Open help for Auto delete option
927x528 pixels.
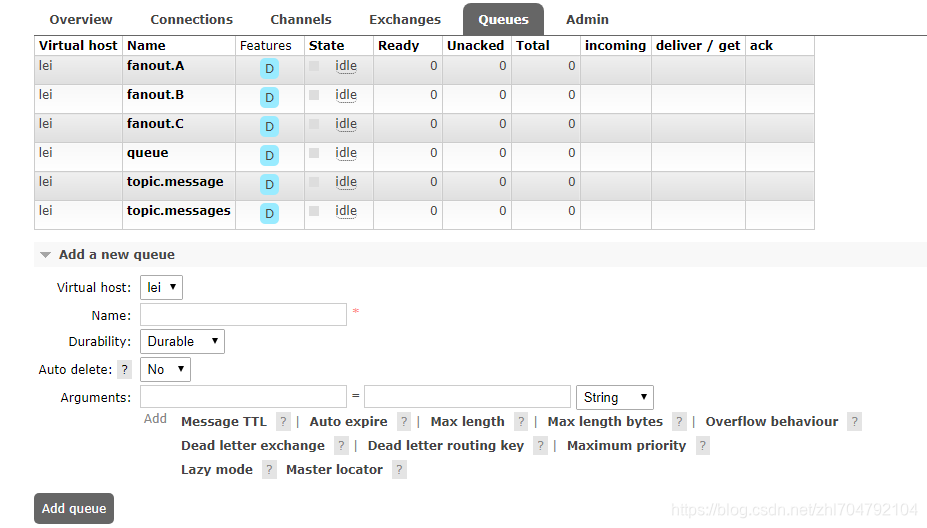[x=124, y=370]
